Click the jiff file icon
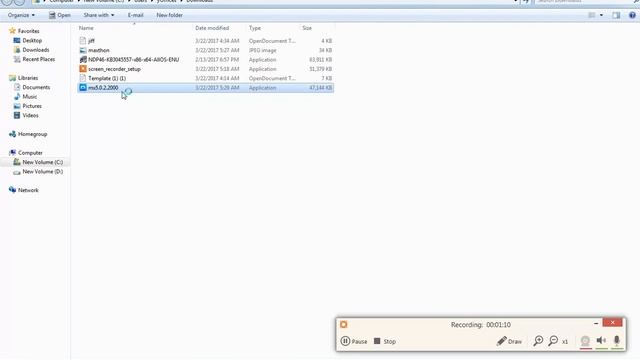The image size is (640, 360). (x=83, y=41)
